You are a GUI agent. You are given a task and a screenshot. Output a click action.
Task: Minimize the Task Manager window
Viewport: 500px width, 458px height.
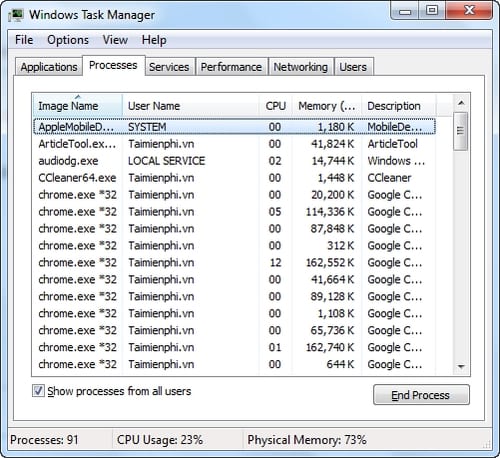405,11
